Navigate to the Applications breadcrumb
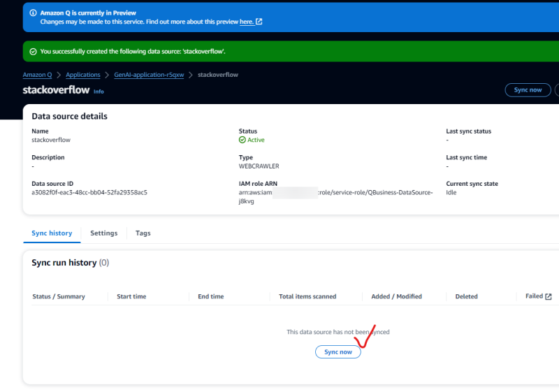The width and height of the screenshot is (559, 392). click(83, 75)
